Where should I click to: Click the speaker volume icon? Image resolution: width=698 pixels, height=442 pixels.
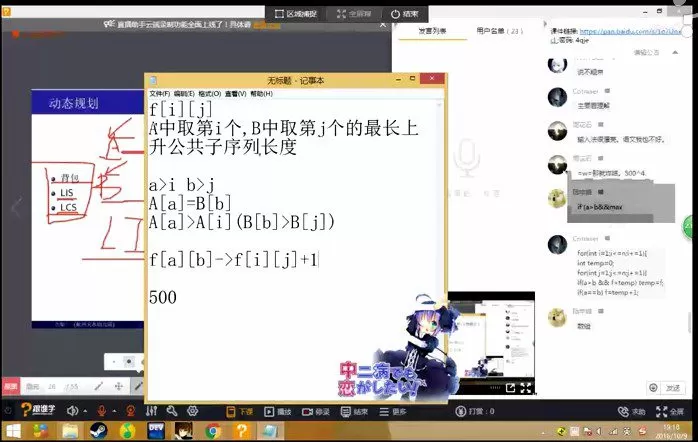[72, 411]
